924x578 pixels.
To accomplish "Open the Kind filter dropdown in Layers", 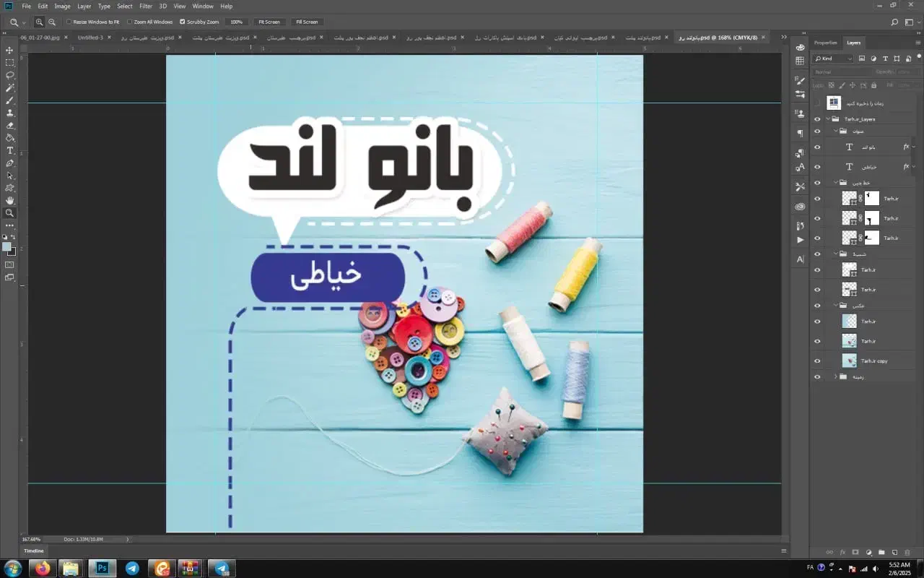I will (x=833, y=59).
